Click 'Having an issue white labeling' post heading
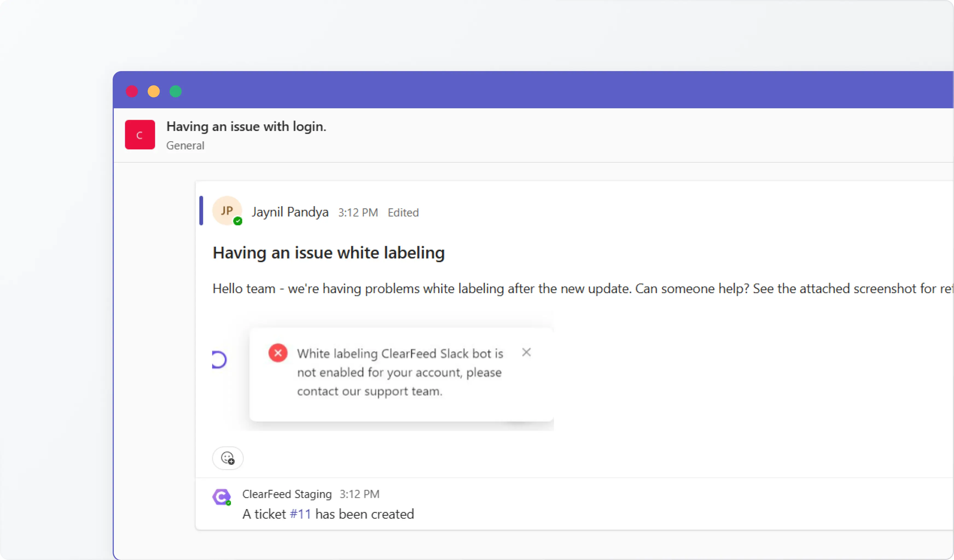Image resolution: width=954 pixels, height=560 pixels. [328, 253]
